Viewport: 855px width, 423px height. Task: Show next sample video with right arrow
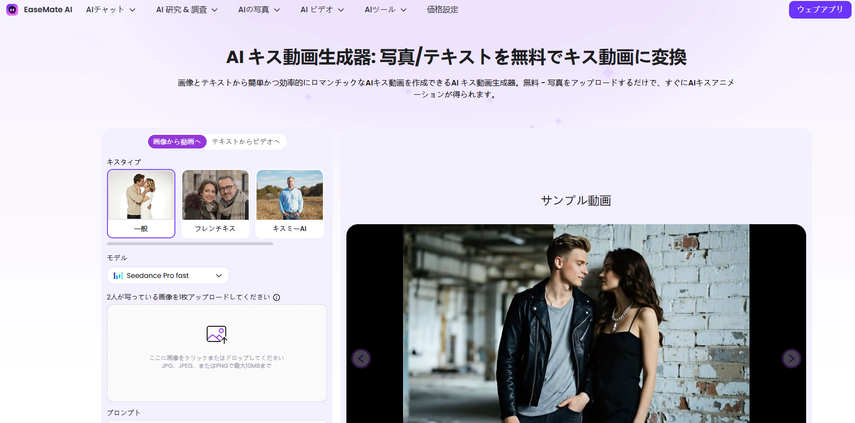point(791,359)
